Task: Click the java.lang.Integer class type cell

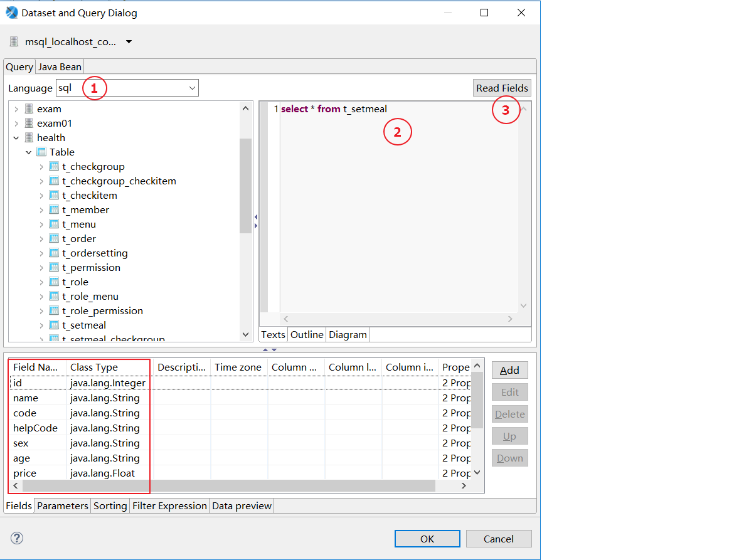Action: click(108, 383)
